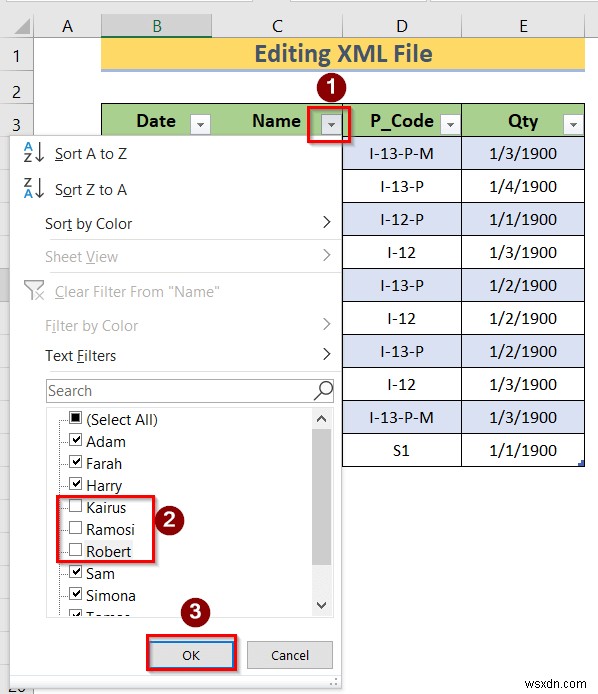Check the Ramosi checkbox

pyautogui.click(x=76, y=528)
